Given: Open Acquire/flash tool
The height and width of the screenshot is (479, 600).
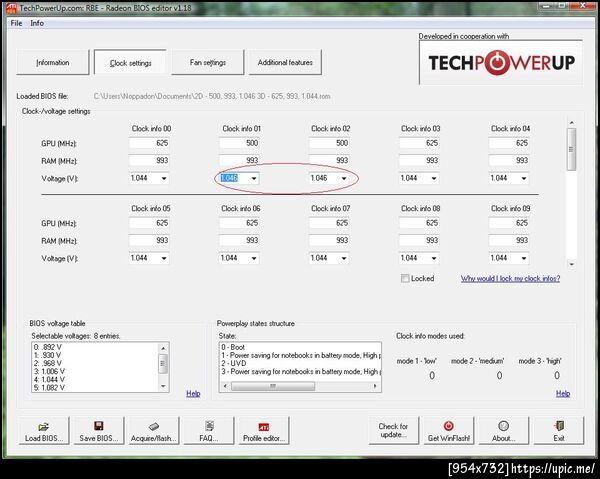Looking at the screenshot, I should point(154,430).
